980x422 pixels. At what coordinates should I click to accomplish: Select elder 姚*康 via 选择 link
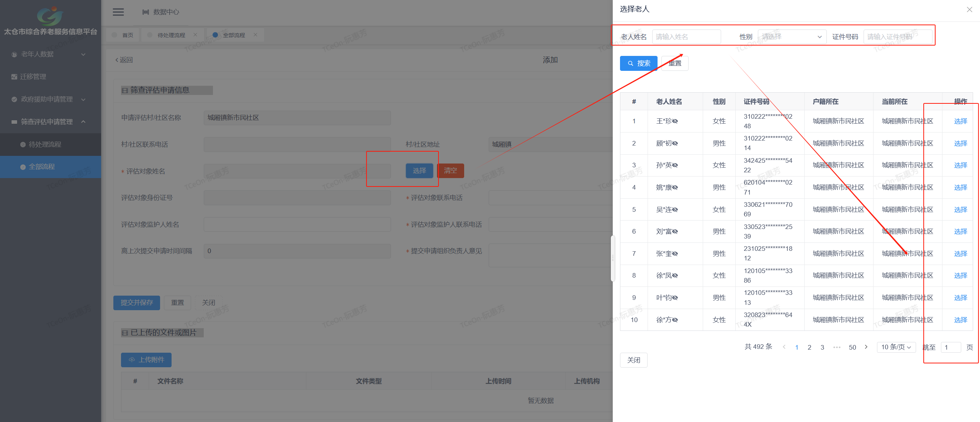click(x=960, y=188)
